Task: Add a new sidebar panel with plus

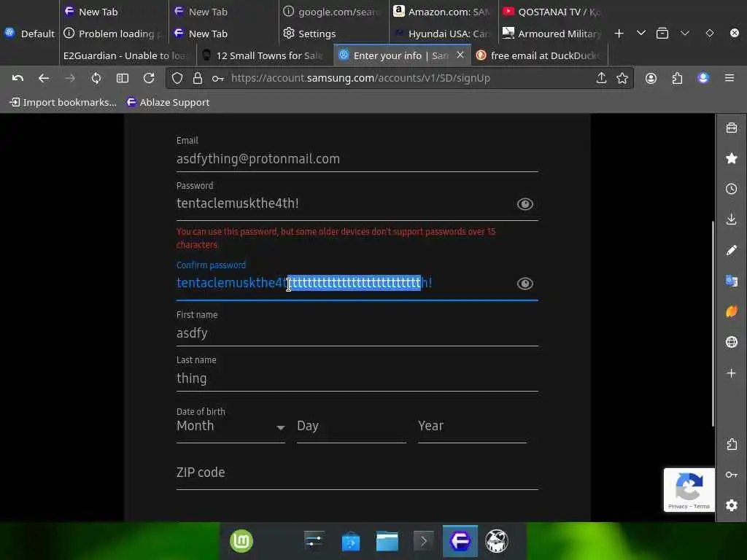Action: [732, 373]
